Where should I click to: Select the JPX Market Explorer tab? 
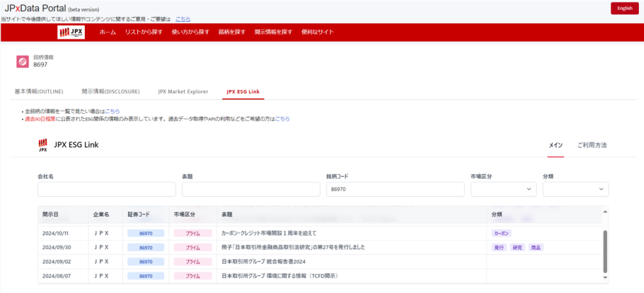point(183,91)
